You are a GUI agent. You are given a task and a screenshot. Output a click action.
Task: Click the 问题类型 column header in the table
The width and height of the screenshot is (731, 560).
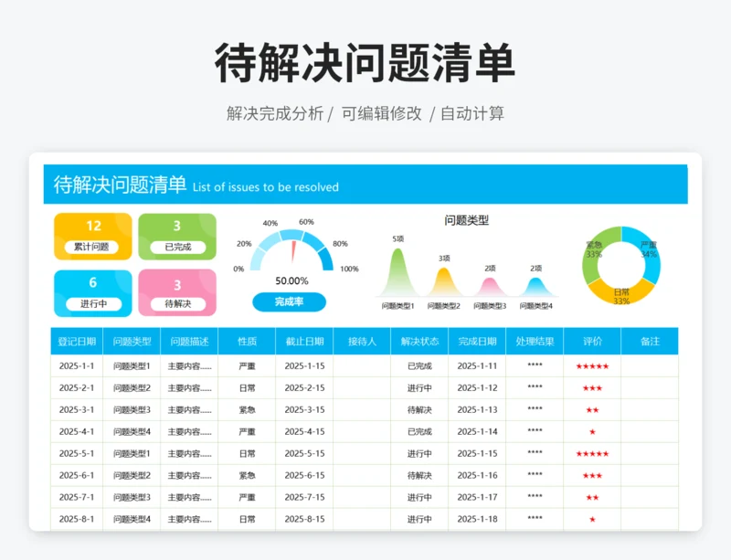(132, 342)
